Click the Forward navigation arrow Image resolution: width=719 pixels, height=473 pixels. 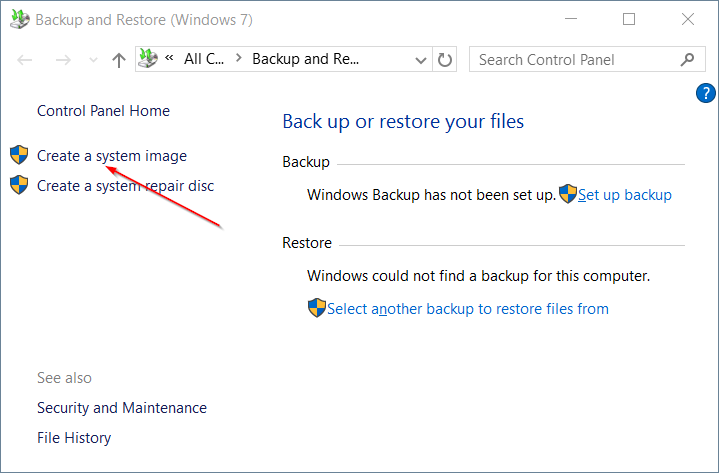[62, 60]
